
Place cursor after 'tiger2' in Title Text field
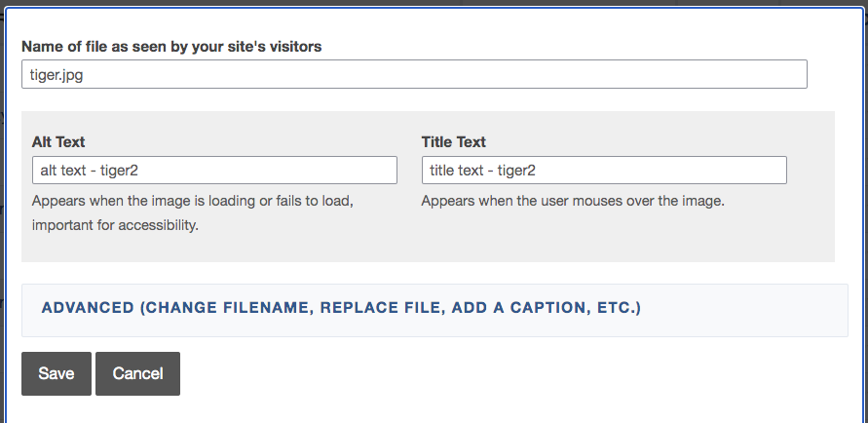(x=537, y=171)
